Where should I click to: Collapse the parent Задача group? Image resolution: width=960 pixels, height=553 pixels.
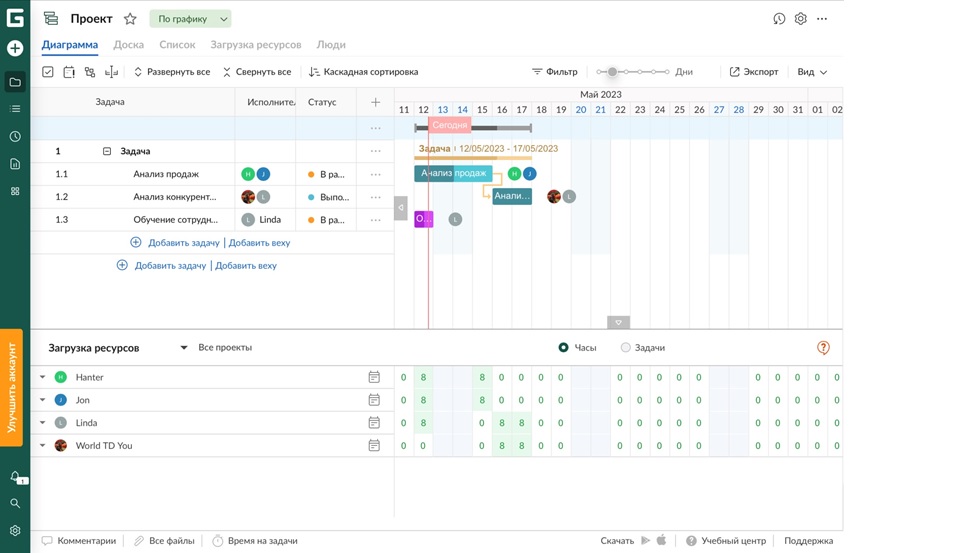pos(107,151)
